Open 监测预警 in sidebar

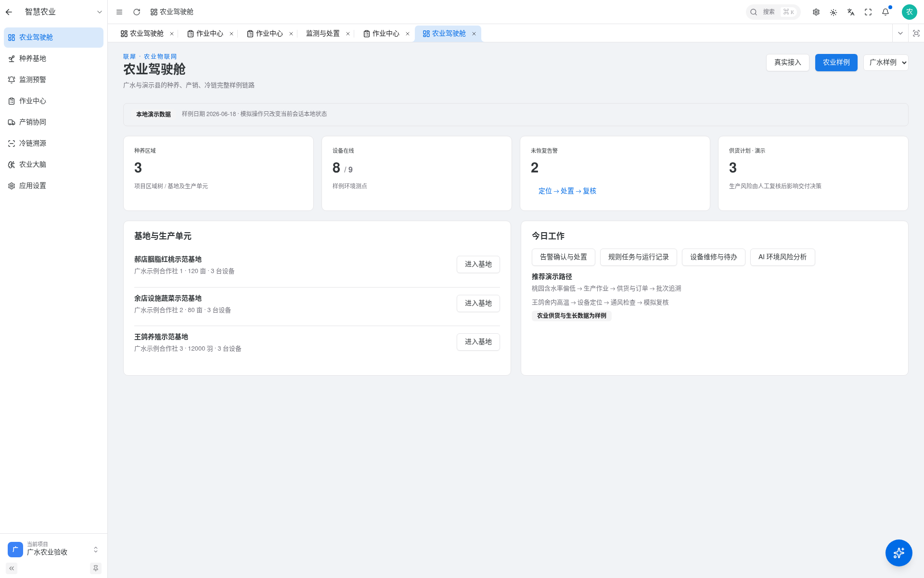53,80
